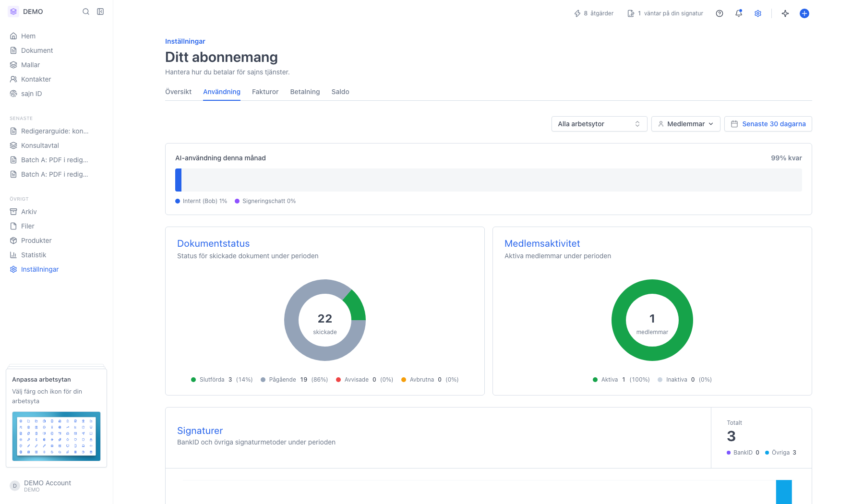
Task: Click the Inställningar breadcrumb link
Action: click(x=185, y=41)
